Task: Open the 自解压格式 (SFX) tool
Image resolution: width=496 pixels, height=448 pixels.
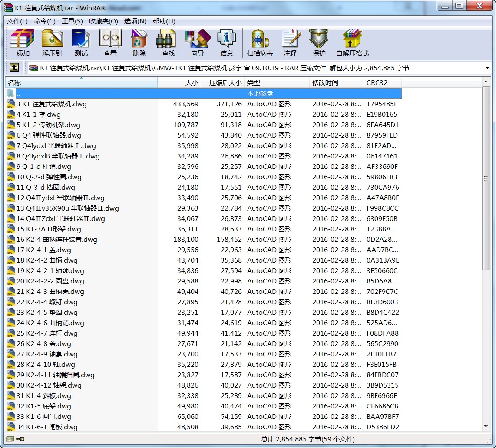Action: click(352, 43)
